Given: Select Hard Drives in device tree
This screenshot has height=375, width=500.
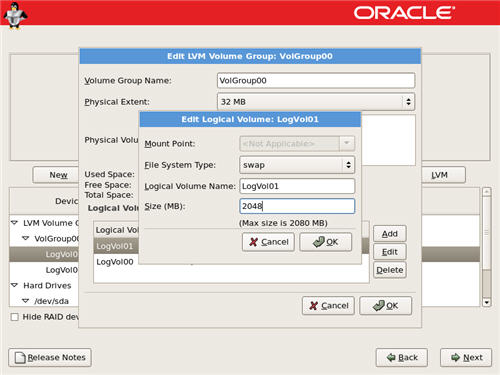Looking at the screenshot, I should point(47,285).
